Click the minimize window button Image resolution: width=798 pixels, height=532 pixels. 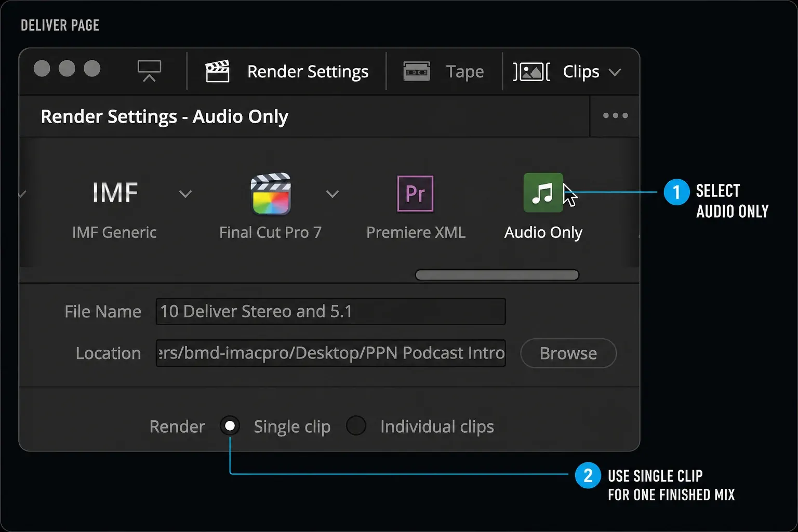coord(67,69)
